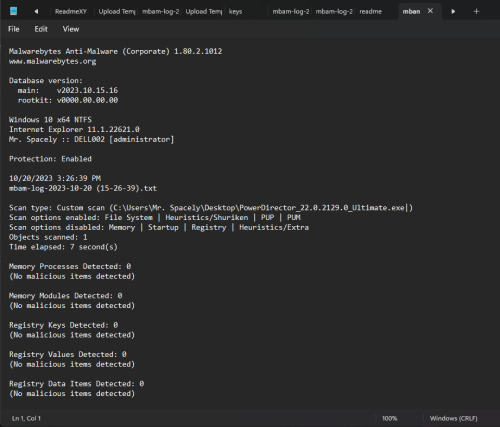Click the www.malwarebytes.org line
500x427 pixels.
click(x=53, y=61)
